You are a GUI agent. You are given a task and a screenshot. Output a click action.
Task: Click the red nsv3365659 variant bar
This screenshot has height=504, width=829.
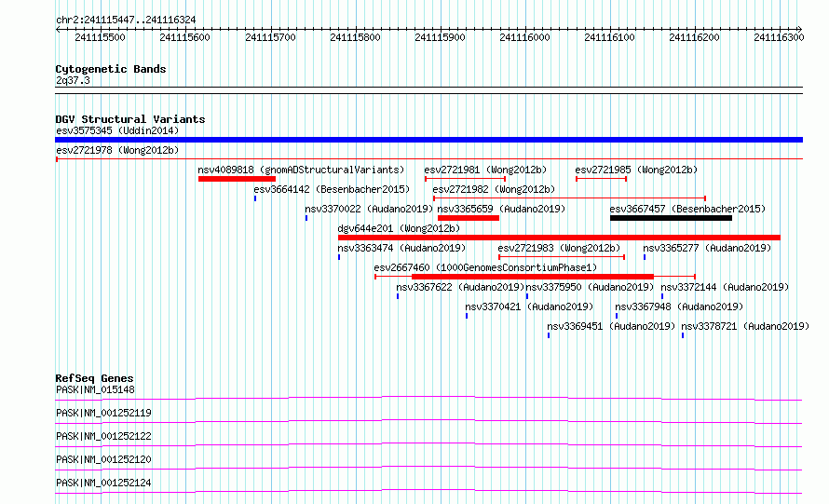point(469,218)
